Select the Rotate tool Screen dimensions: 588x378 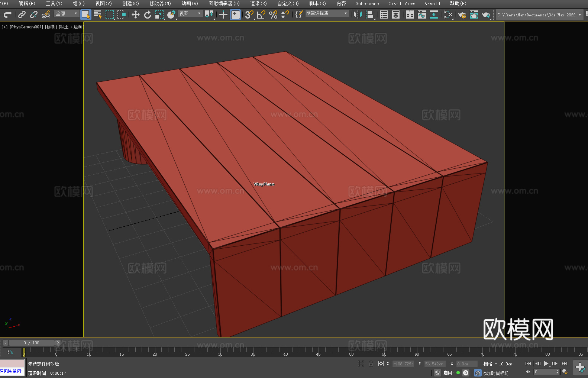[148, 14]
